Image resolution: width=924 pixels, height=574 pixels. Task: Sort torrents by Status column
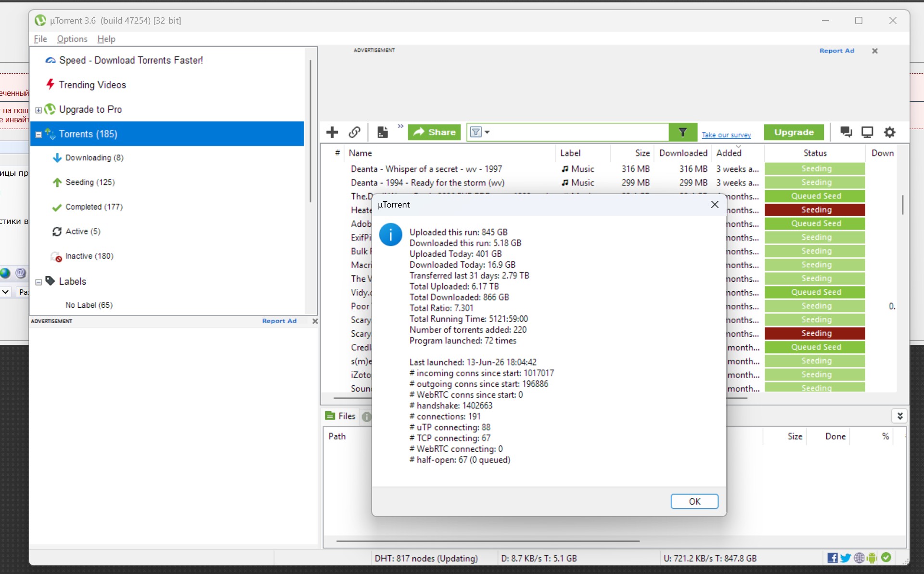(815, 153)
